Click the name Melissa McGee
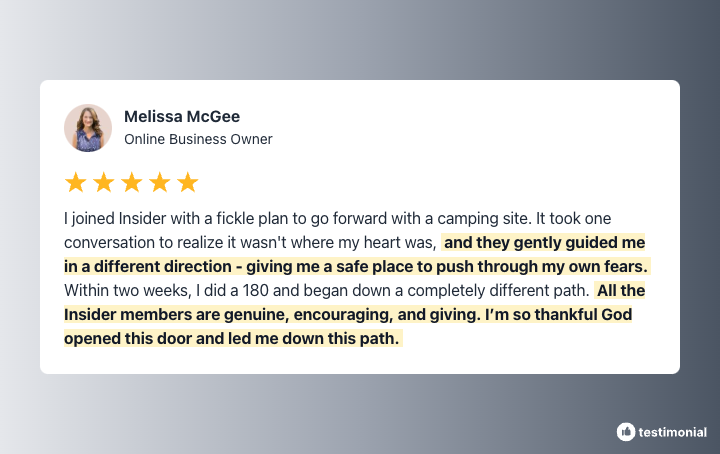The image size is (720, 454). 182,117
